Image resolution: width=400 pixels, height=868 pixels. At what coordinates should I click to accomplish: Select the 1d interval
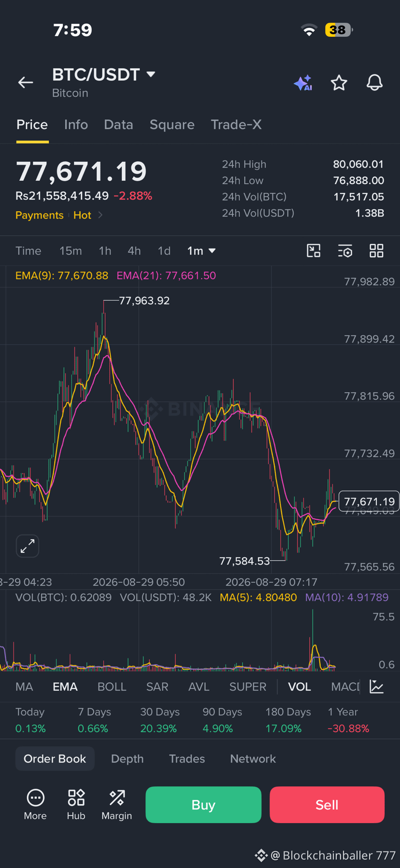pos(164,251)
